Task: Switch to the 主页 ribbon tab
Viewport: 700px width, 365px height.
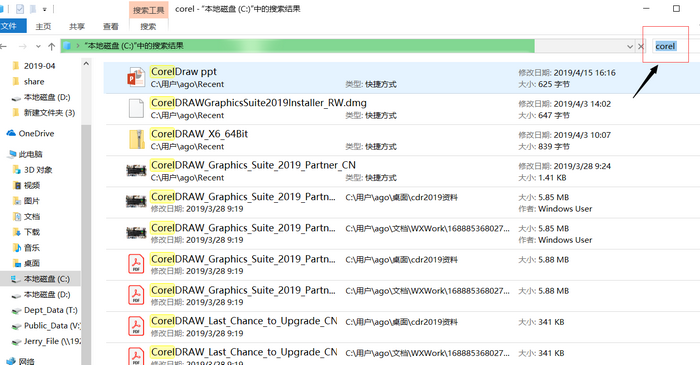Action: click(43, 27)
